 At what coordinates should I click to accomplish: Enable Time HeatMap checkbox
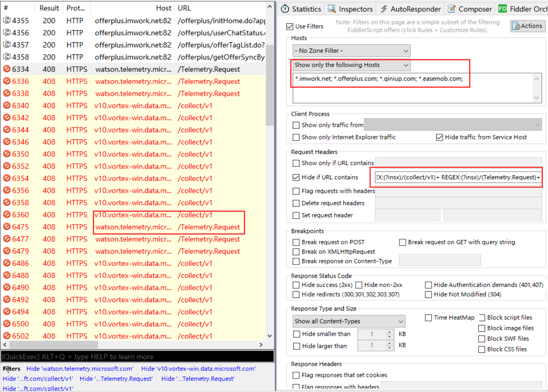pyautogui.click(x=429, y=318)
